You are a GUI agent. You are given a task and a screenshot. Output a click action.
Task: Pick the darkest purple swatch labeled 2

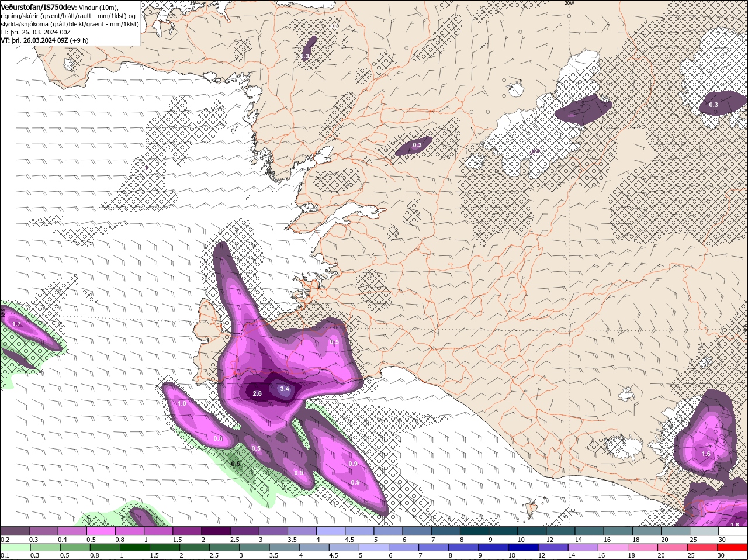click(x=216, y=531)
